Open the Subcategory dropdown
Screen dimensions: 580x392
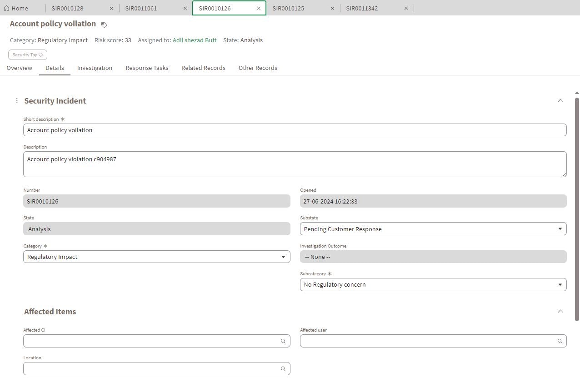tap(433, 284)
